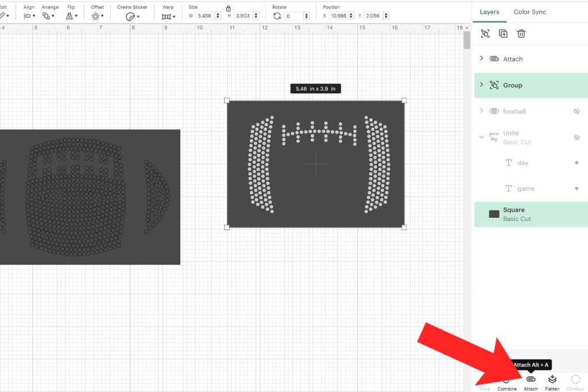Click the Attach paperclip tool at bottom
Screen dimensions: 588x392
531,379
